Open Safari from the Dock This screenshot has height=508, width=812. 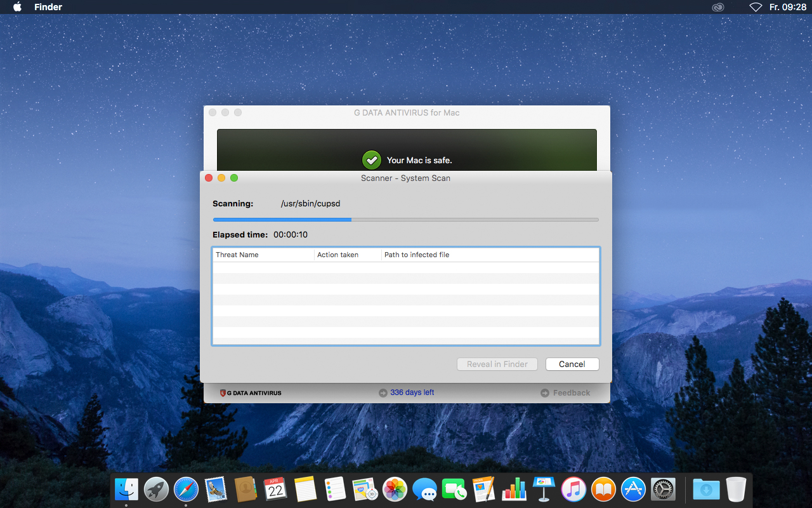pyautogui.click(x=186, y=489)
